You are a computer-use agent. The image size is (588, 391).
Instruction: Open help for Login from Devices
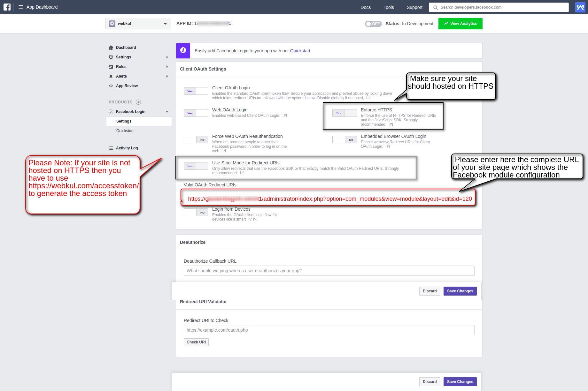(x=255, y=219)
